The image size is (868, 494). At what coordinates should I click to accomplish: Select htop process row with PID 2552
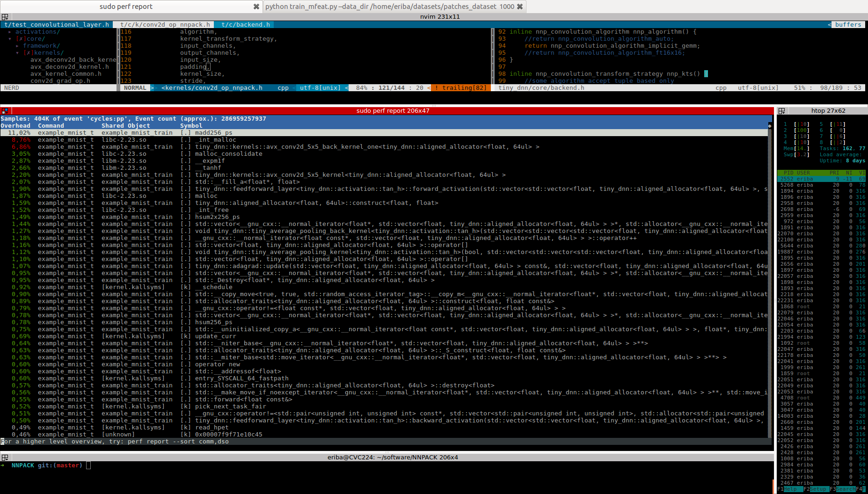coord(822,179)
